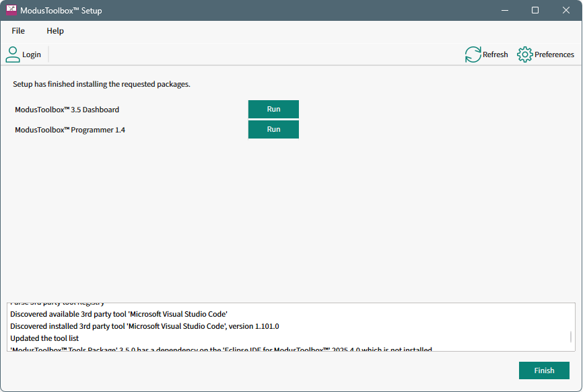Click the Refresh circular arrows icon
Screen dimensions: 585x392
[473, 54]
